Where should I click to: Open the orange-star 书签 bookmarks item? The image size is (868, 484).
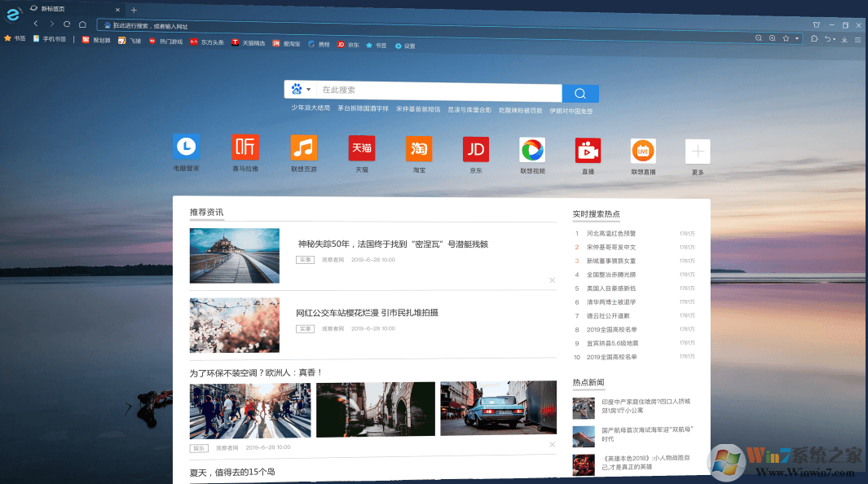15,38
